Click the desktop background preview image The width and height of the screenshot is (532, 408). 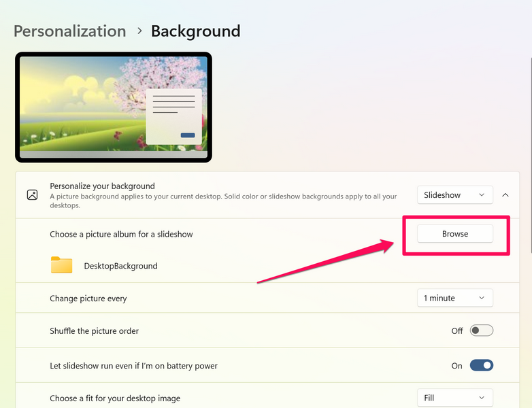pyautogui.click(x=114, y=107)
